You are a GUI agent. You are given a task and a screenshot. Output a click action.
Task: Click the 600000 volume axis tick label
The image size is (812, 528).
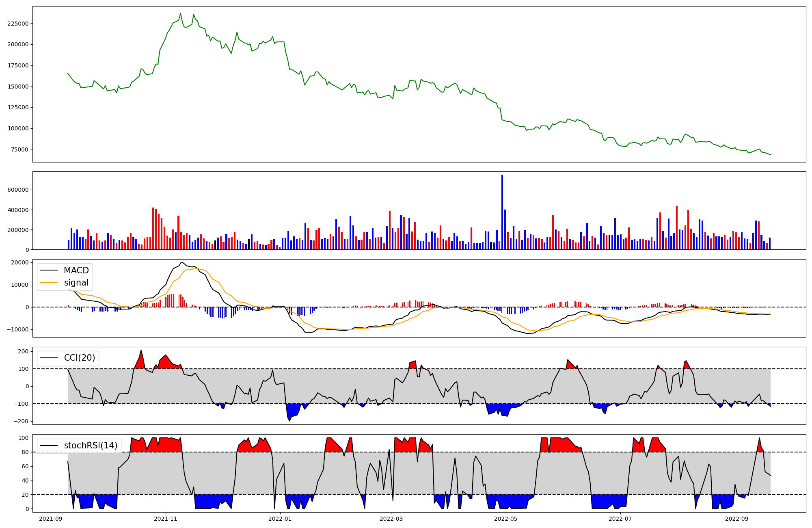pos(18,190)
